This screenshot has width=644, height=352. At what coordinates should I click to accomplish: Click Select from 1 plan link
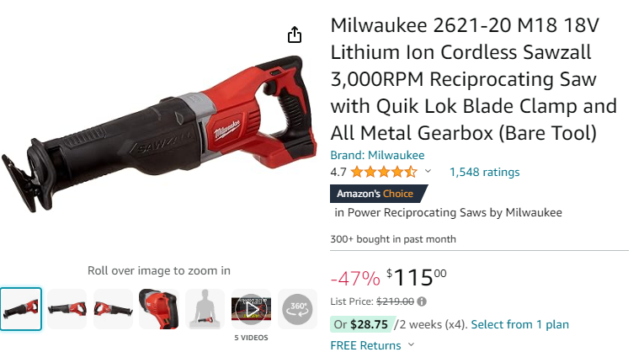520,324
